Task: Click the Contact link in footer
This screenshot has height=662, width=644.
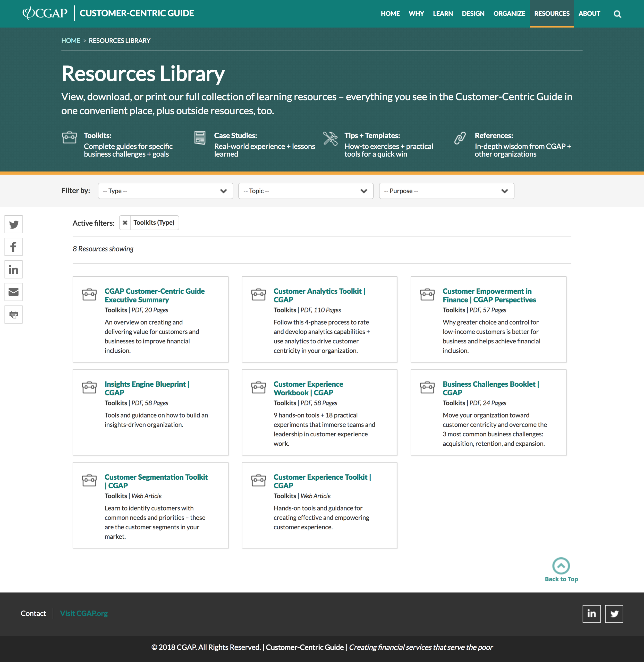Action: 33,613
